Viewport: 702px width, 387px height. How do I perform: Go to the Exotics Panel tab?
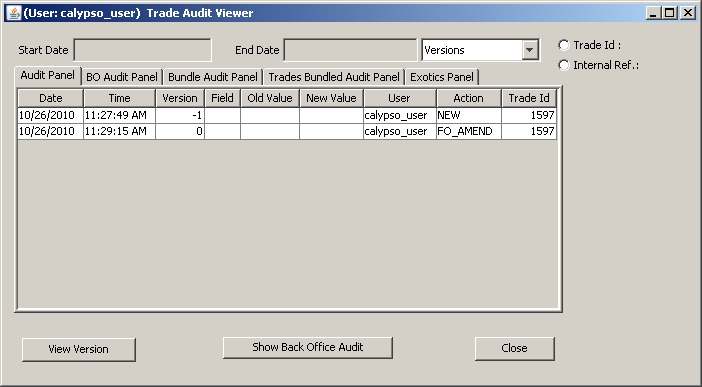(442, 77)
